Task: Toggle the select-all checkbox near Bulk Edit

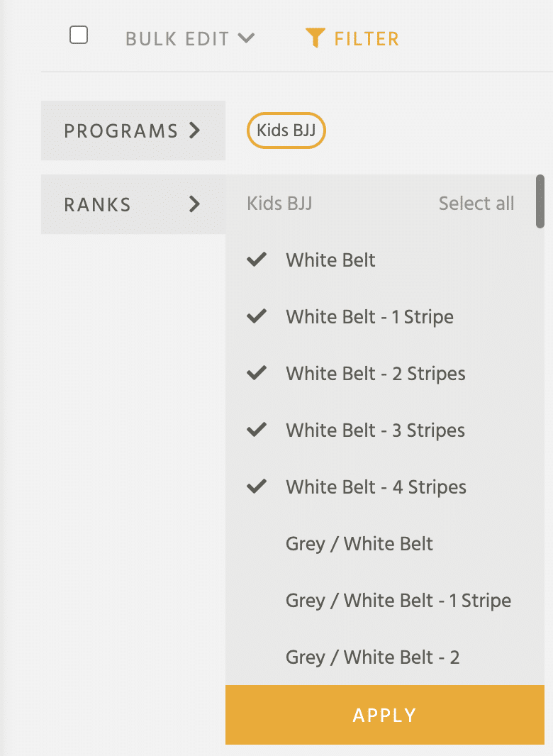Action: click(79, 35)
